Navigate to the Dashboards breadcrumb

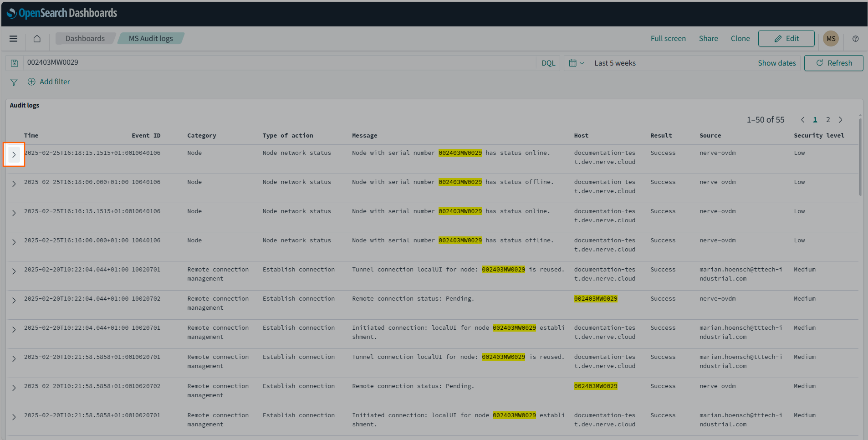click(x=85, y=38)
